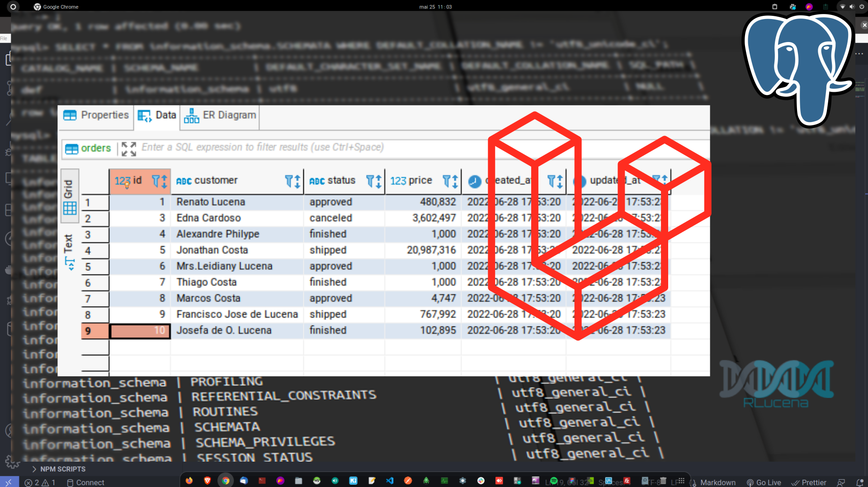Close the image preview overlay
868x487 pixels.
pyautogui.click(x=864, y=25)
